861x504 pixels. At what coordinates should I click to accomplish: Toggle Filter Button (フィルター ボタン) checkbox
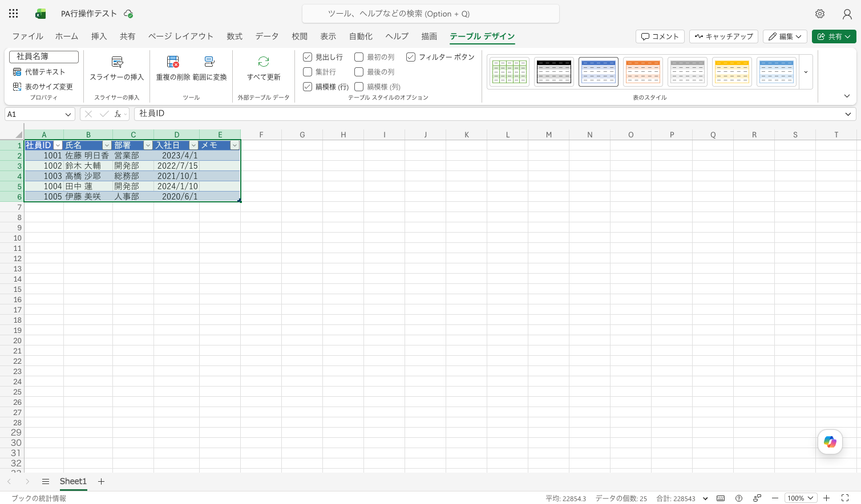pyautogui.click(x=411, y=57)
